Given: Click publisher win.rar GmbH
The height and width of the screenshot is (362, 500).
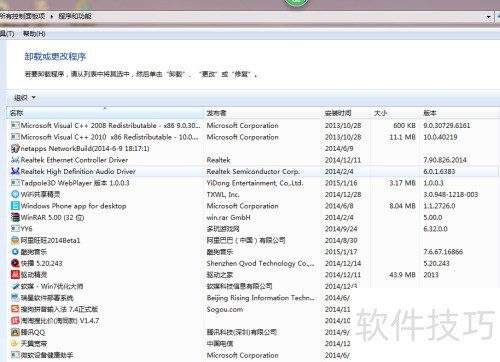Looking at the screenshot, I should (x=228, y=217).
